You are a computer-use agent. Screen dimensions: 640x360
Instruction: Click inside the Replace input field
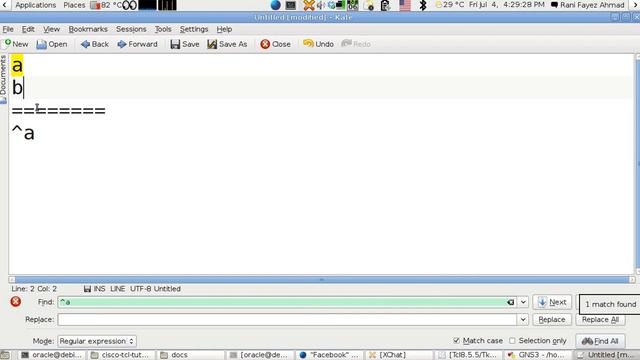pos(287,320)
